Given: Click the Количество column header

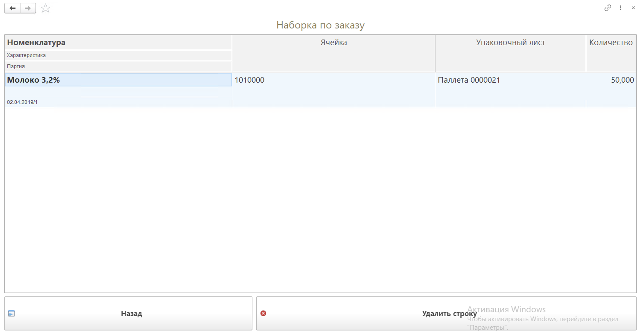Looking at the screenshot, I should click(x=611, y=42).
